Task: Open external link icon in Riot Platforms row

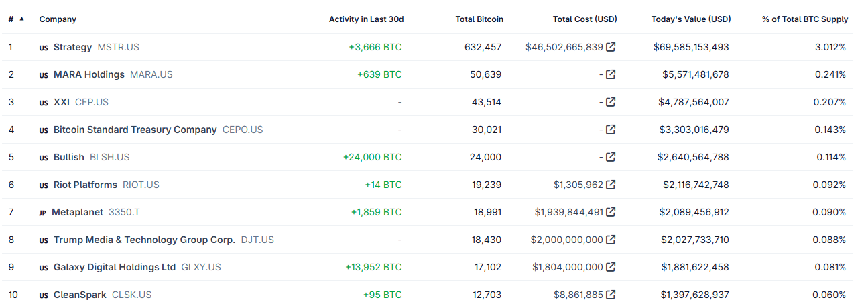Action: 611,185
